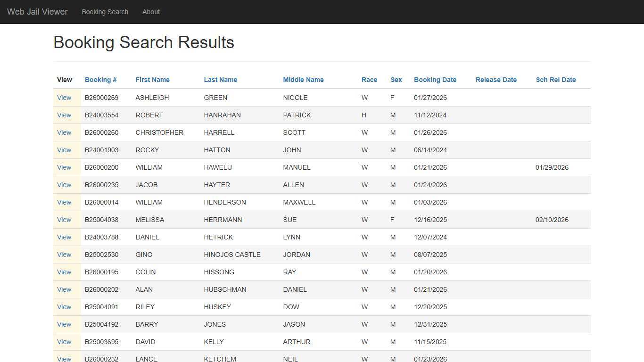The image size is (644, 362).
Task: Open booking record for GINO HINOJOS CASTLE
Action: [64, 255]
